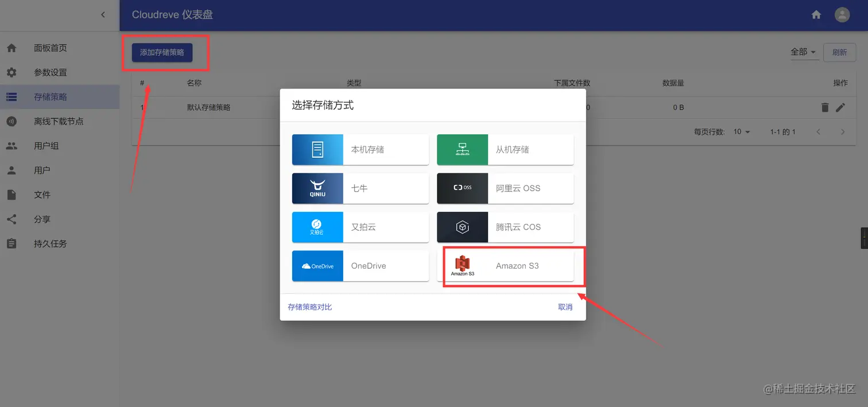868x407 pixels.
Task: Click the 面板首页 house icon in the sidebar
Action: pyautogui.click(x=11, y=48)
